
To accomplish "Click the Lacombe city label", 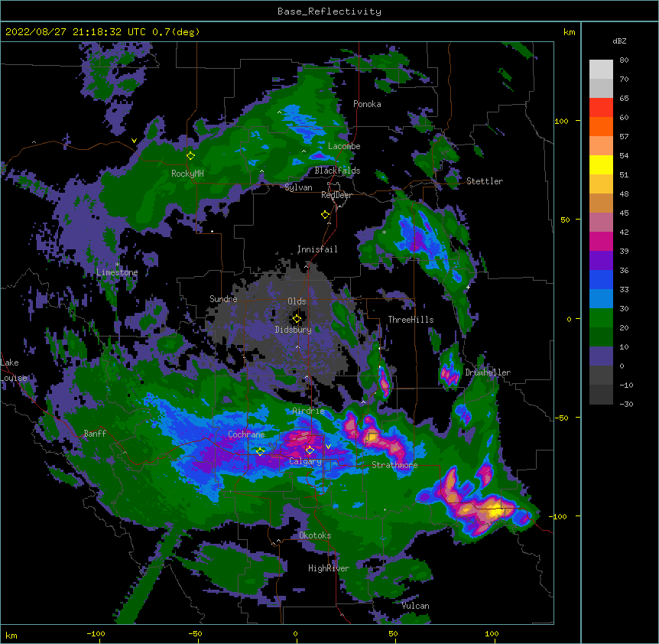I will [344, 146].
